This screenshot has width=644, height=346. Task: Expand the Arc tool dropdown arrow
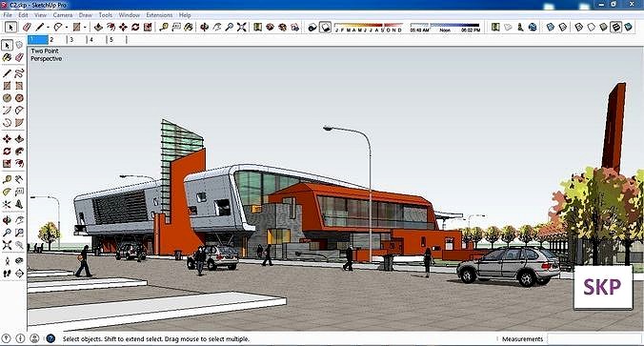(67, 27)
